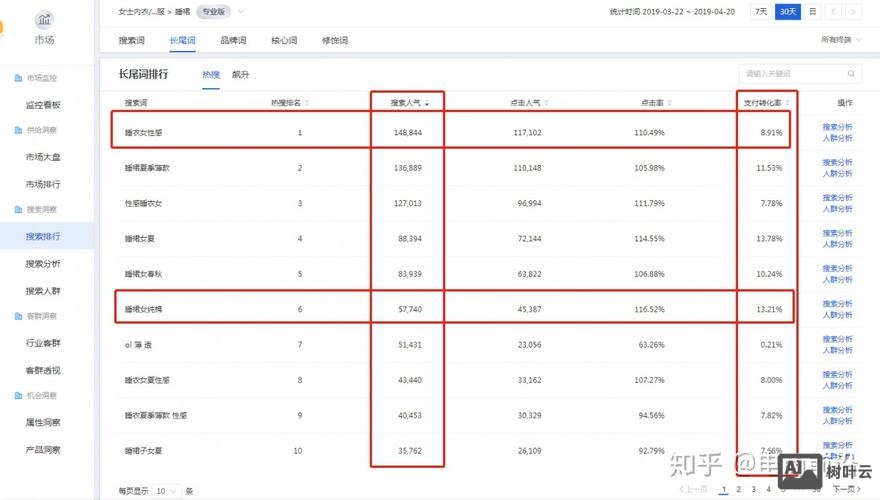Open 搜索分析 in the sidebar
Viewport: 880px width, 500px height.
click(x=43, y=264)
